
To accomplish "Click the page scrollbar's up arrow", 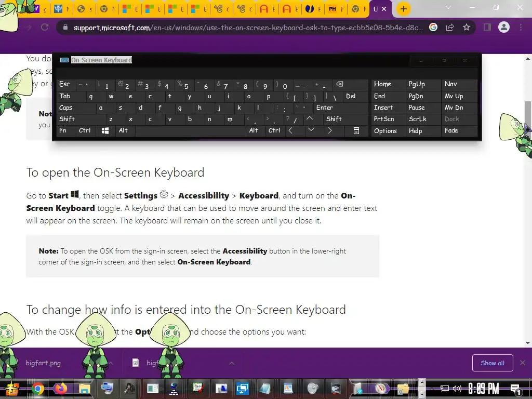I will [x=528, y=59].
